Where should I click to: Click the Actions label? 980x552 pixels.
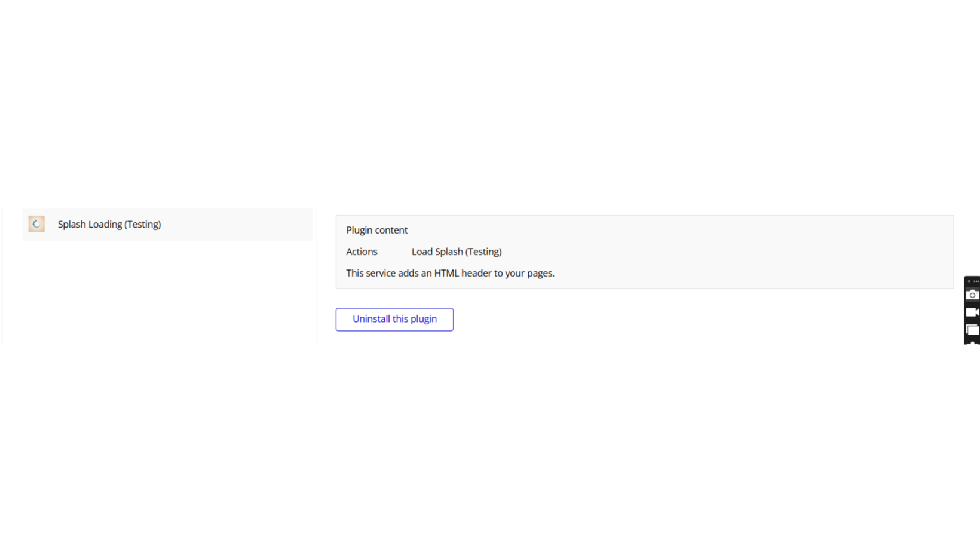coord(362,252)
